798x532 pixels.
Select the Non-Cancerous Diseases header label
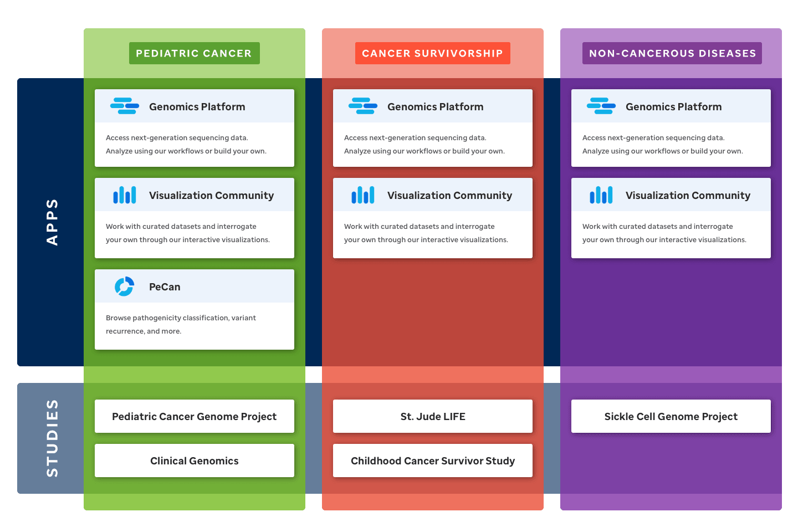(x=672, y=53)
